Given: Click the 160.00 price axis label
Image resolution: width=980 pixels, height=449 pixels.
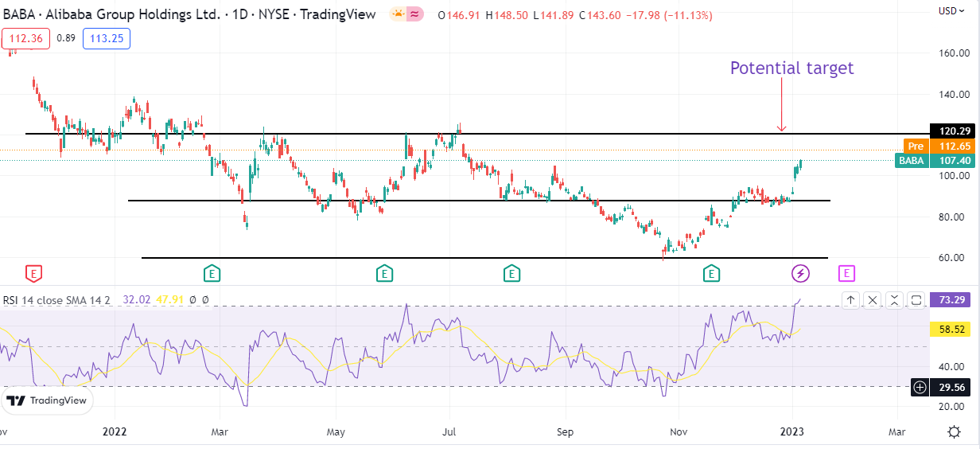Looking at the screenshot, I should (953, 53).
